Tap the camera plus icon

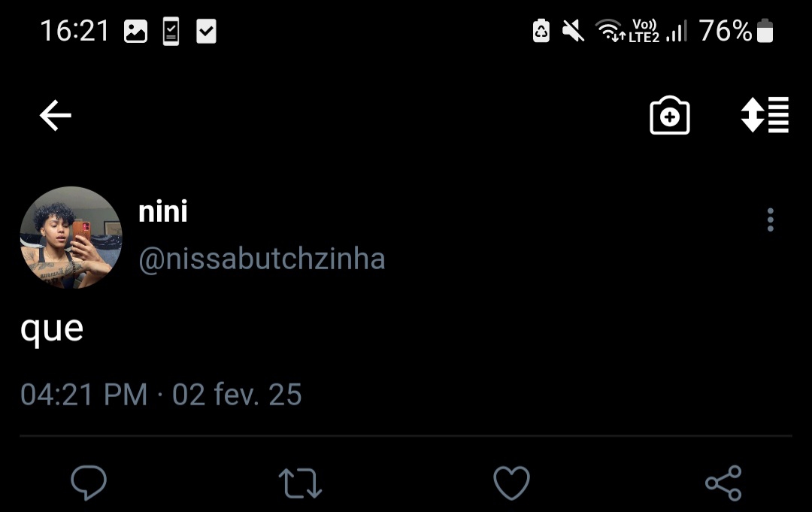tap(669, 117)
